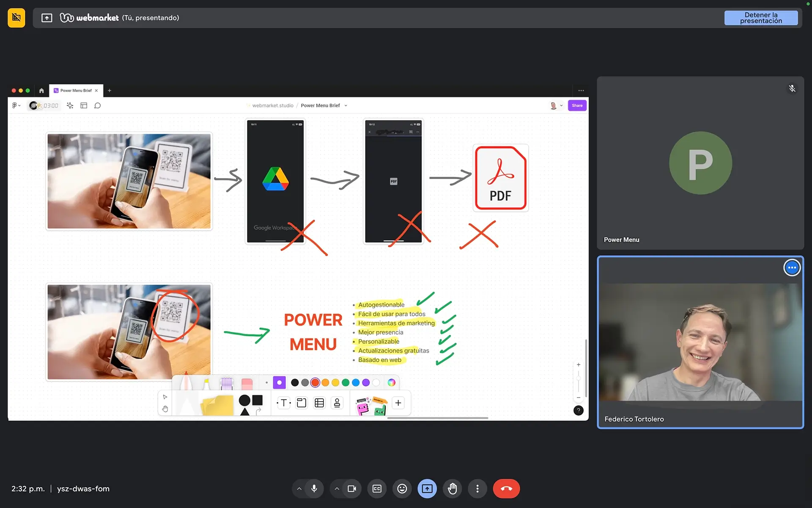Screen dimensions: 812x508
Task: Expand video settings chevron beside camera
Action: [x=337, y=489]
